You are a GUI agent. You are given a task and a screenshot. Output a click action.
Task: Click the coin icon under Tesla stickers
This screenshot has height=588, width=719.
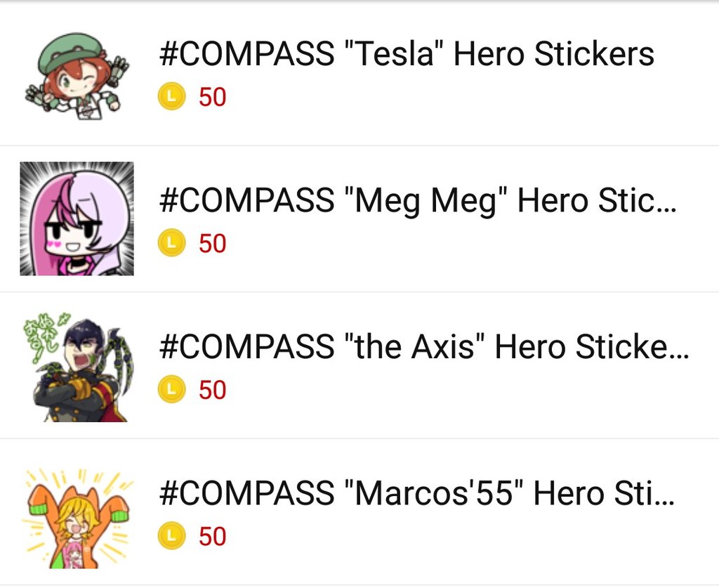[171, 96]
